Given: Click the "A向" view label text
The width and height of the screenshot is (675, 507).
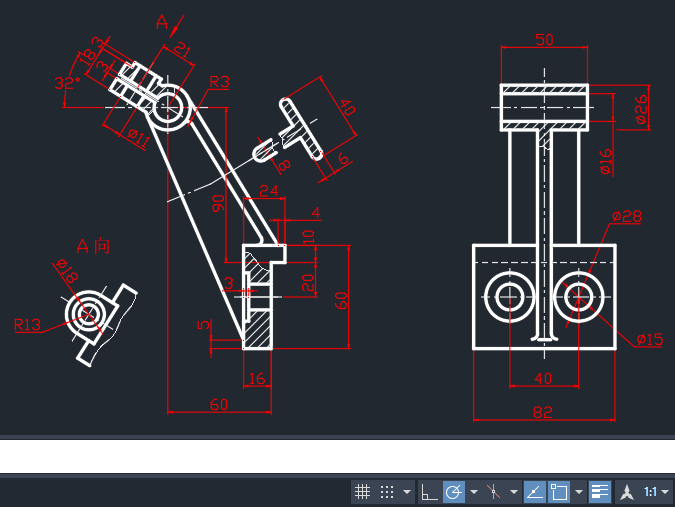Looking at the screenshot, I should click(93, 246).
